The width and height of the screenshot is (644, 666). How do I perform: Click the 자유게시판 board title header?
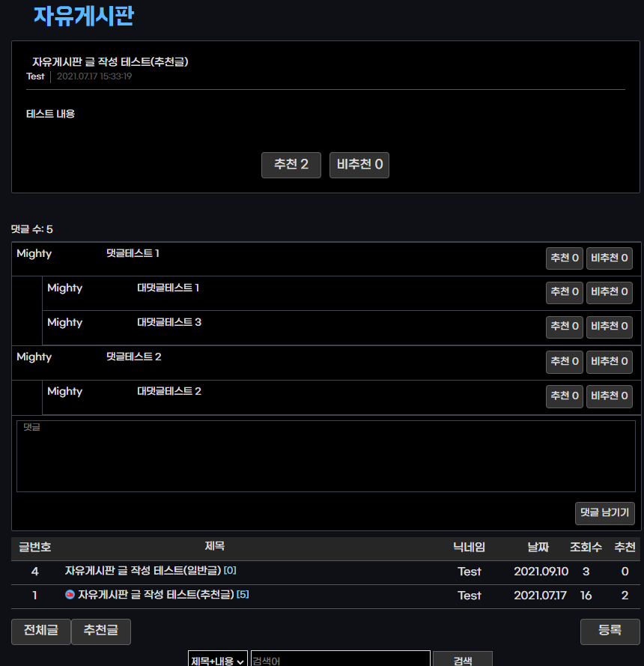(x=83, y=17)
